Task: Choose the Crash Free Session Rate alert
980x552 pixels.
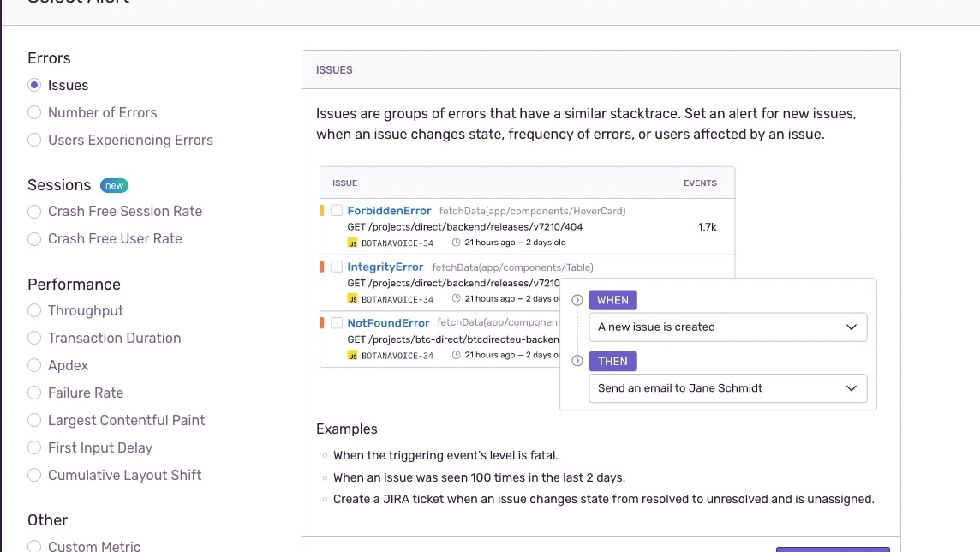Action: pos(34,212)
